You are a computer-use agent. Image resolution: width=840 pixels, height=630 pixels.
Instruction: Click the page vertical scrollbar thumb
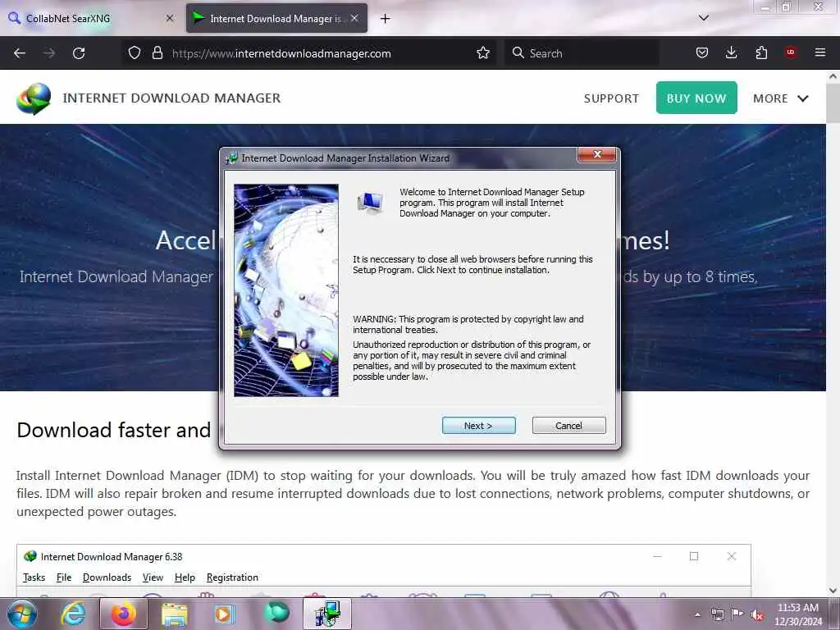833,103
